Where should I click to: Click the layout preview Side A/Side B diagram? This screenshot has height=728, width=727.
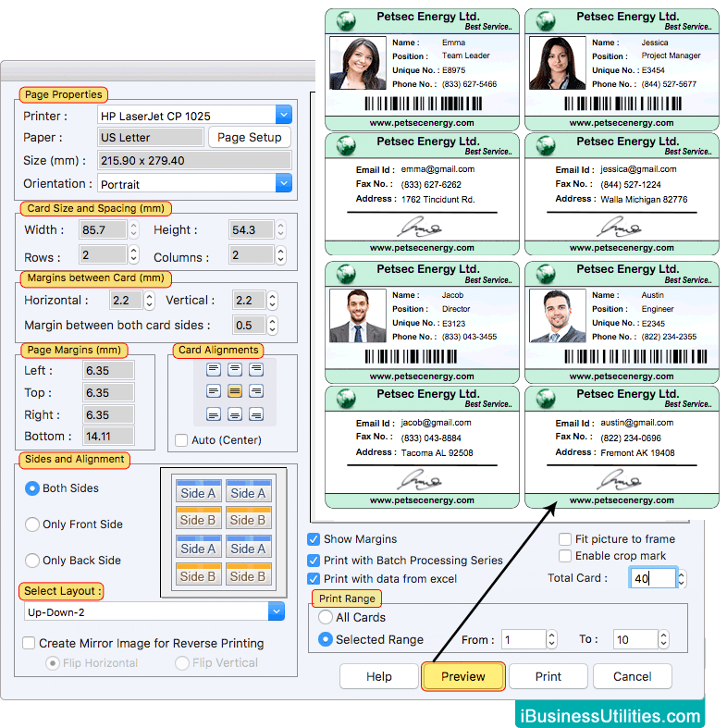pyautogui.click(x=223, y=533)
